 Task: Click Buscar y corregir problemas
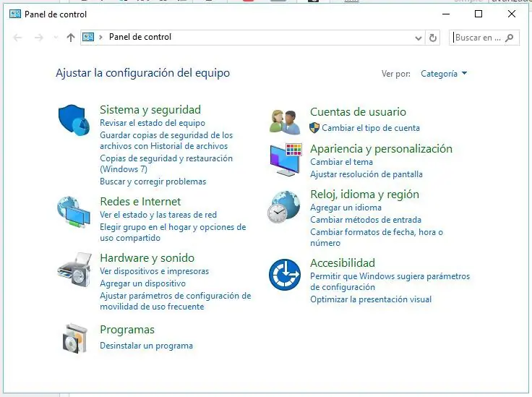153,182
